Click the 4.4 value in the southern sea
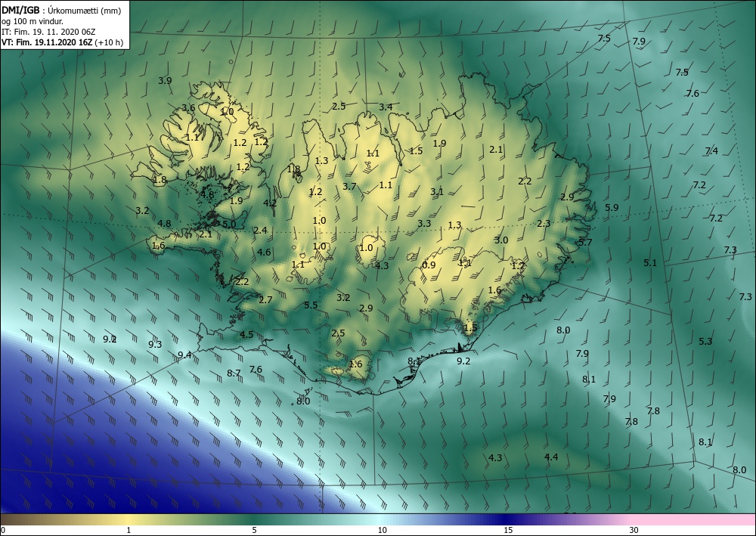 click(551, 457)
